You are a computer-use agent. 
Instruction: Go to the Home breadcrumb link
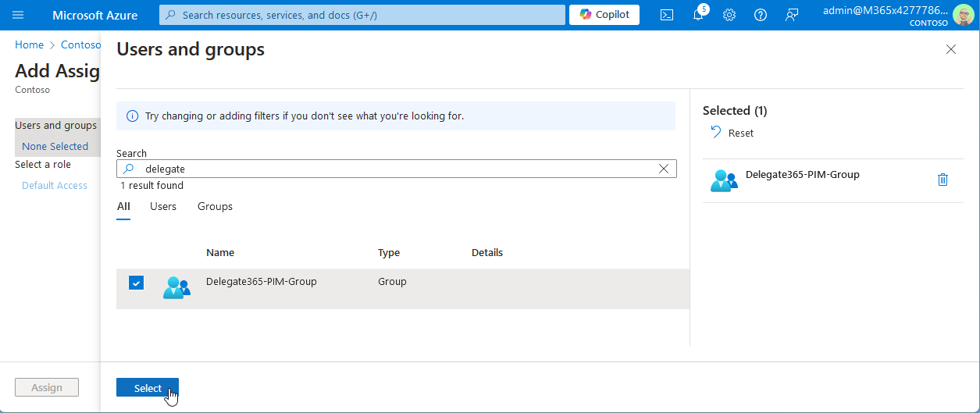pyautogui.click(x=29, y=45)
